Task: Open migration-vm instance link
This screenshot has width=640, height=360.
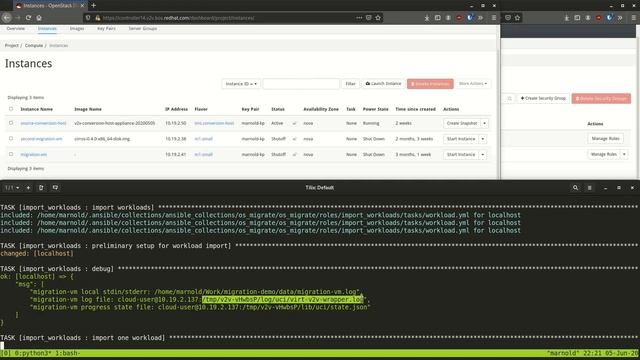Action: coord(34,155)
